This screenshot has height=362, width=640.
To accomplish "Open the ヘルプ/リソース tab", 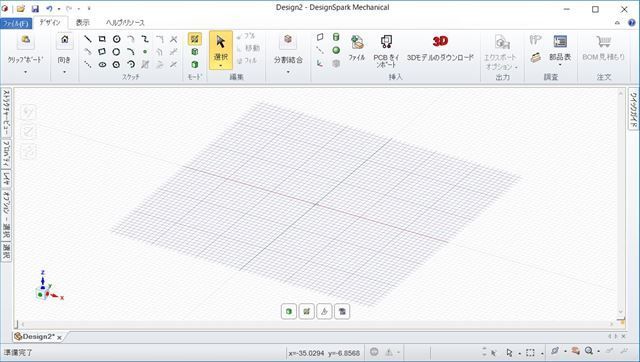I will pyautogui.click(x=125, y=23).
